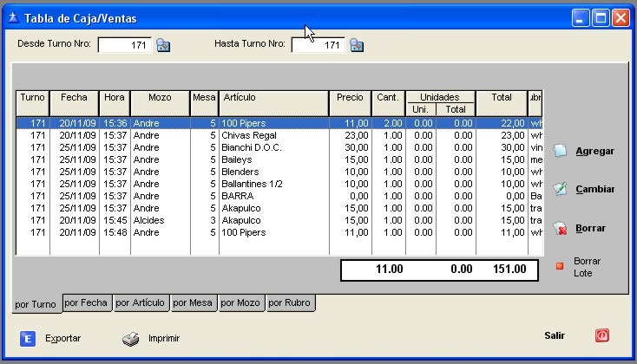Click the Imprimir printer icon

pyautogui.click(x=130, y=338)
